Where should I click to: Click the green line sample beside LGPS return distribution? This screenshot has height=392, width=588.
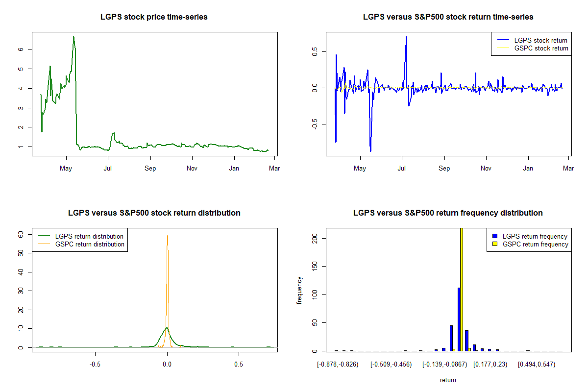point(44,236)
